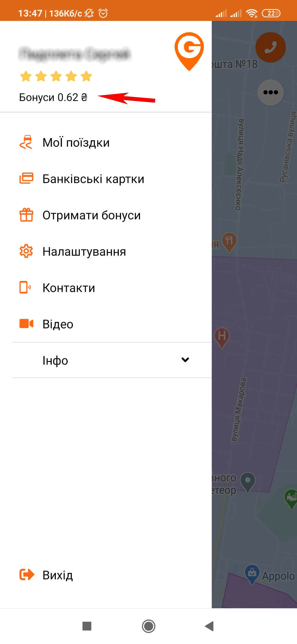Tap the orange video camera icon
The width and height of the screenshot is (297, 644).
(x=26, y=324)
